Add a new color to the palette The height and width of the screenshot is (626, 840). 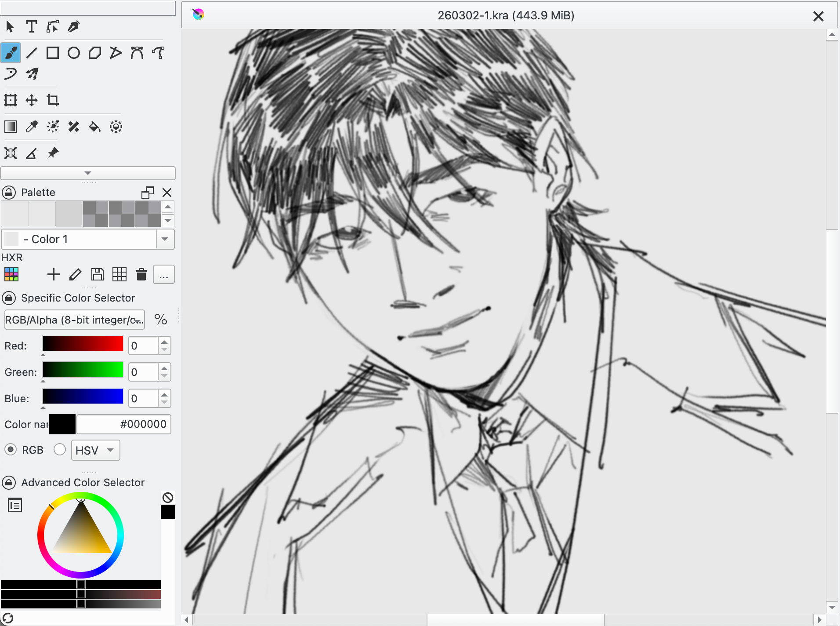click(x=53, y=275)
